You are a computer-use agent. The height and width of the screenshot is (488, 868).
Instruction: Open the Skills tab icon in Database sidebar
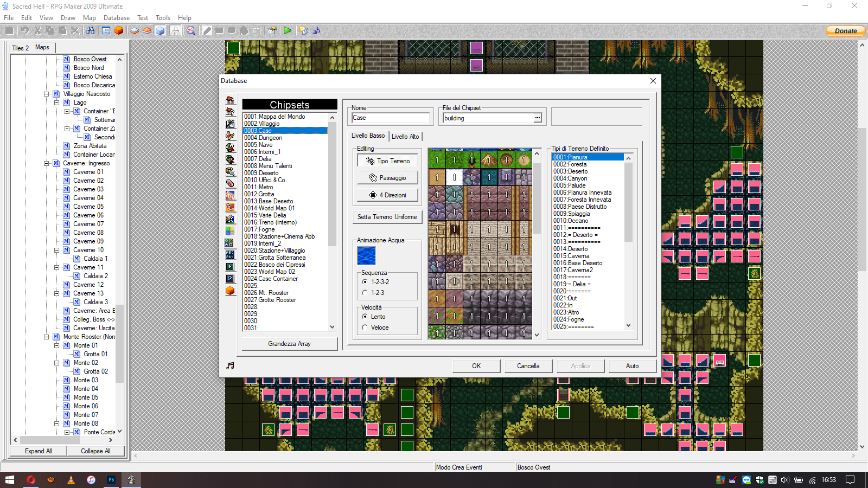pos(230,124)
